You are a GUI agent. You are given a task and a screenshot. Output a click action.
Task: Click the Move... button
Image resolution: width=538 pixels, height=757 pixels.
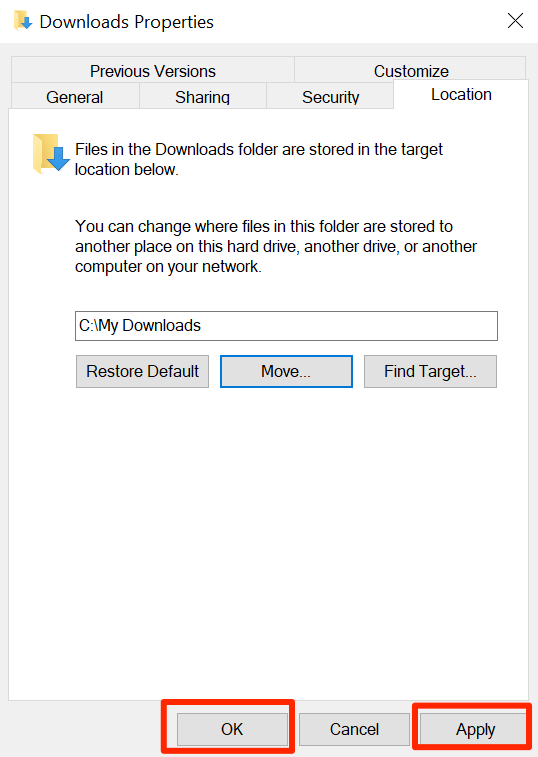click(x=286, y=371)
